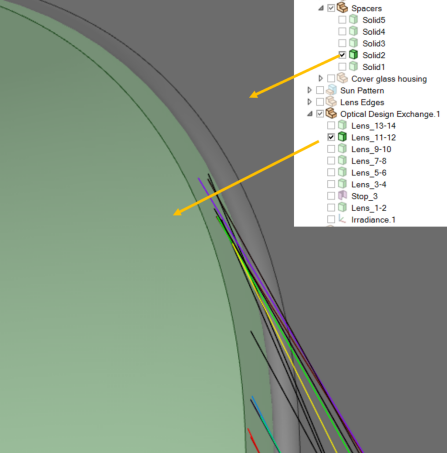Click the Stop_3 surface icon
The width and height of the screenshot is (448, 453).
point(342,195)
